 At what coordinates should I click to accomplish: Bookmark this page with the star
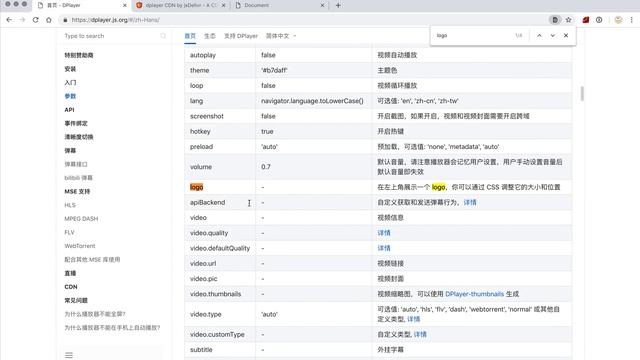point(568,20)
